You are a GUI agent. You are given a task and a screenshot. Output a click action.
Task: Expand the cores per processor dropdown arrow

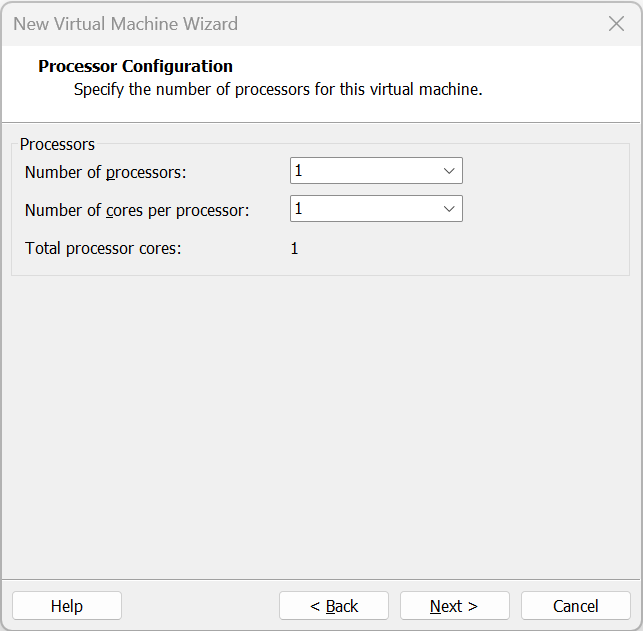[449, 209]
